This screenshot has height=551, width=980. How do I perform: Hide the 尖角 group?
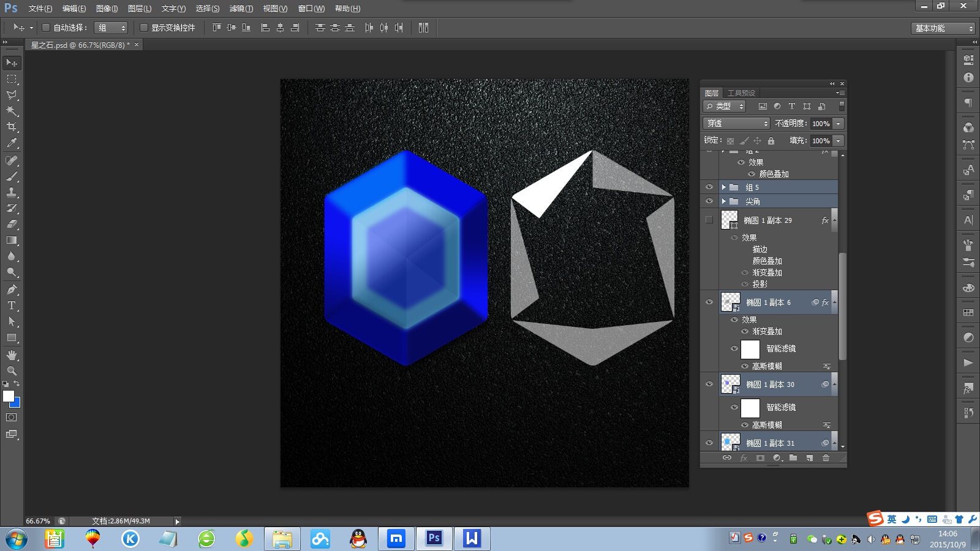709,201
